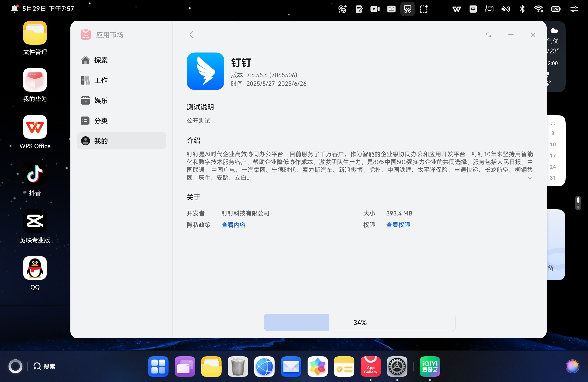The width and height of the screenshot is (588, 382).
Task: Open the files folder in dock
Action: click(x=211, y=367)
